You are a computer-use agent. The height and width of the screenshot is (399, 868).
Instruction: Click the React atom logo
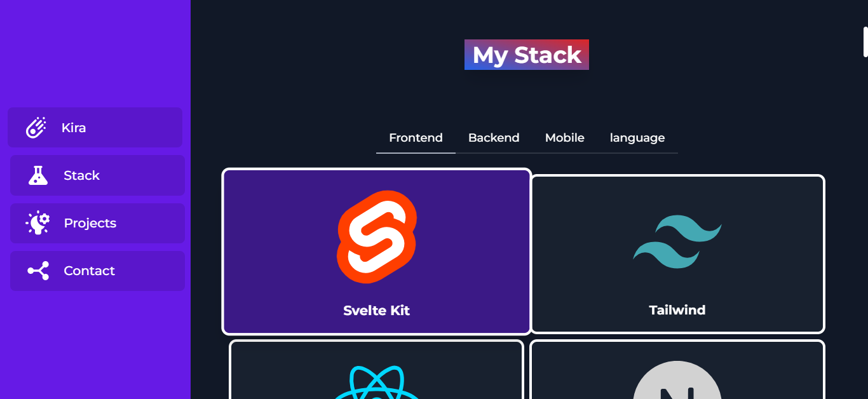coord(377,382)
